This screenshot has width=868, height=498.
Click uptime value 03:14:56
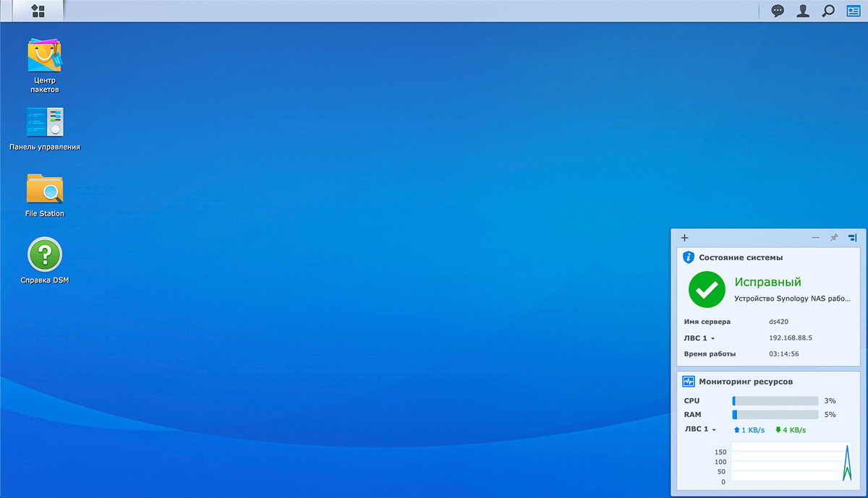pyautogui.click(x=783, y=354)
